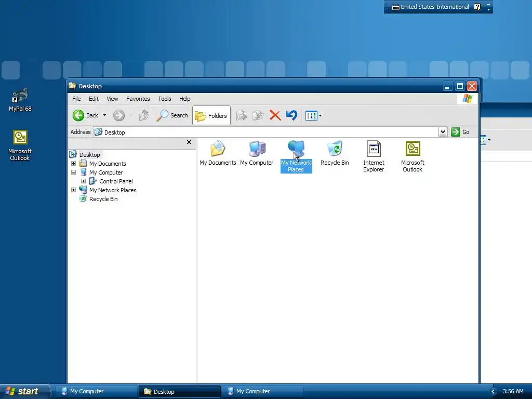The height and width of the screenshot is (399, 532).
Task: Select My Network Places in folder tree
Action: pos(113,190)
